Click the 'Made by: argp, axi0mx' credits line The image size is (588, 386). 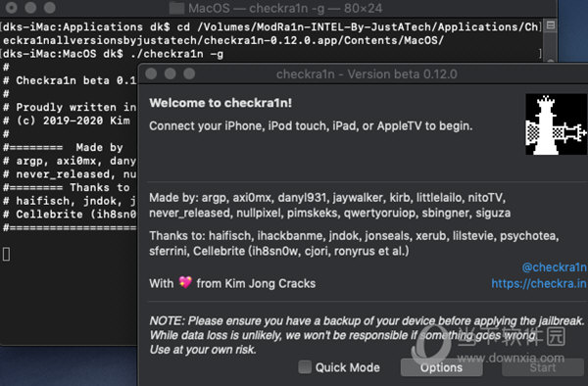(x=327, y=198)
